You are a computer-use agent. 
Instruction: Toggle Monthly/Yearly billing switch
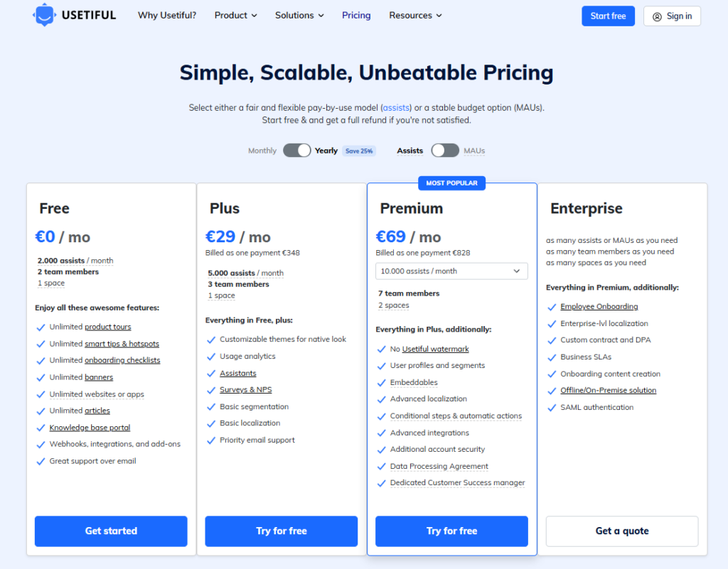pyautogui.click(x=297, y=151)
